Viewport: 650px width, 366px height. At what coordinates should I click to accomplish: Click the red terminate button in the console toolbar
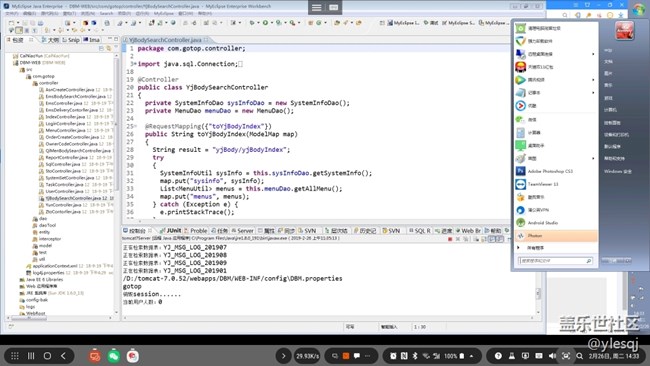[x=450, y=239]
